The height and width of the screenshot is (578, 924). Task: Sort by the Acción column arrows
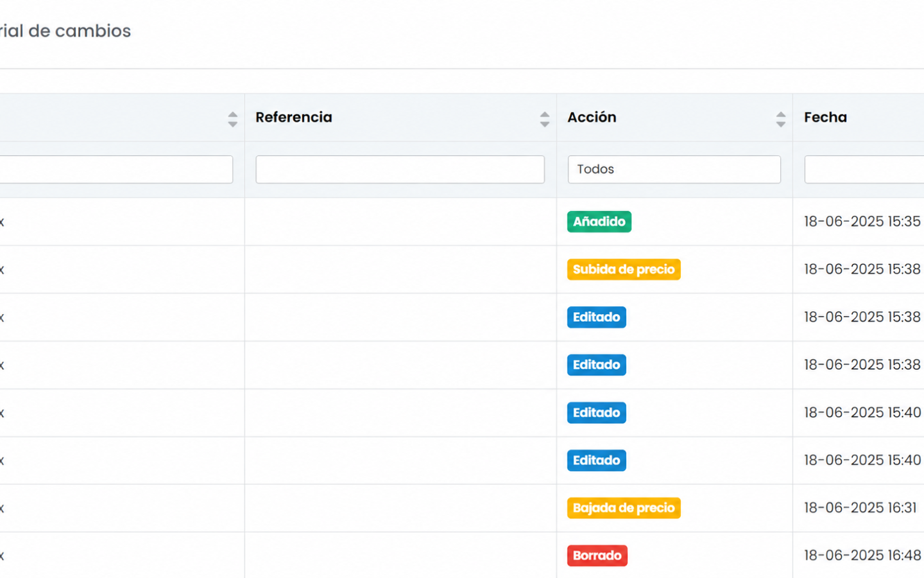point(780,119)
